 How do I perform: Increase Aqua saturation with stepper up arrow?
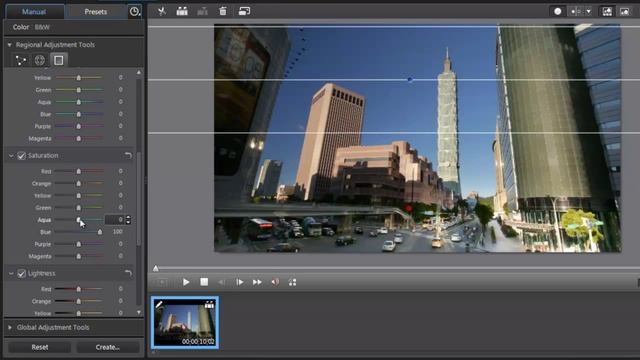point(129,217)
